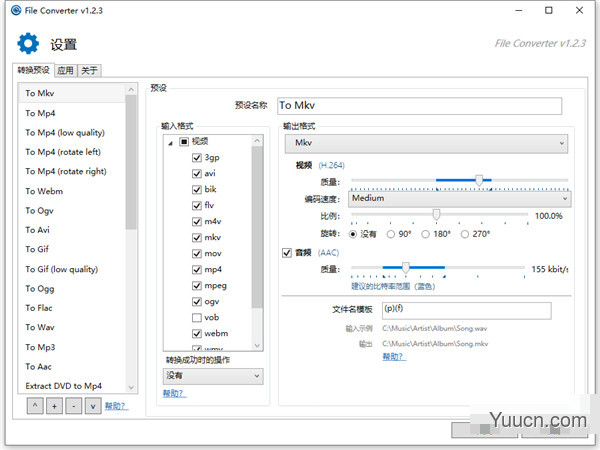Click the preset name input field
This screenshot has height=450, width=600.
pos(419,106)
